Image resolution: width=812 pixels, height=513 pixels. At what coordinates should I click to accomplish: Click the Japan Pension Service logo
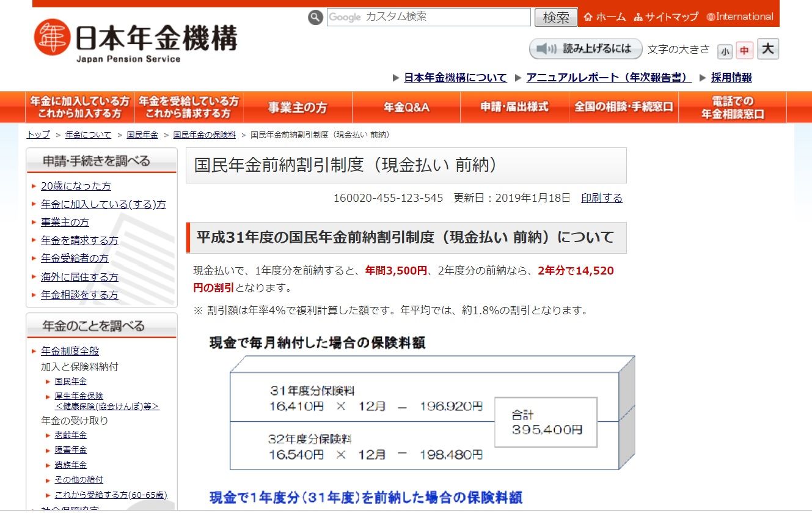click(x=135, y=40)
